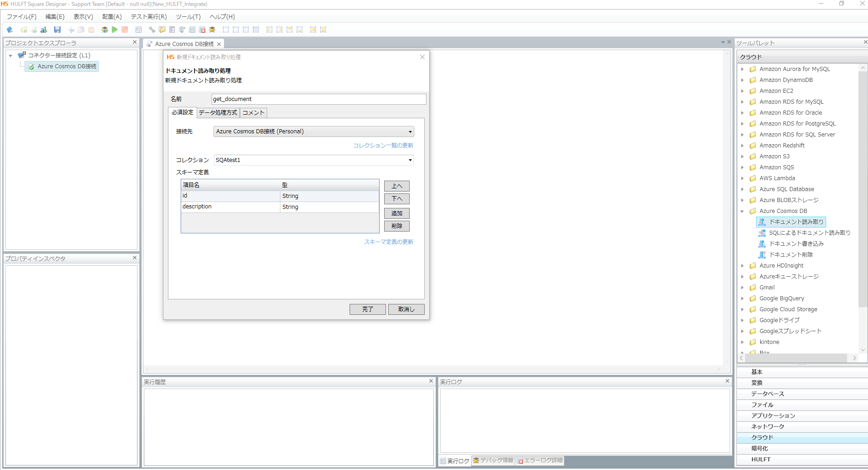
Task: Run script with green play icon
Action: 115,30
